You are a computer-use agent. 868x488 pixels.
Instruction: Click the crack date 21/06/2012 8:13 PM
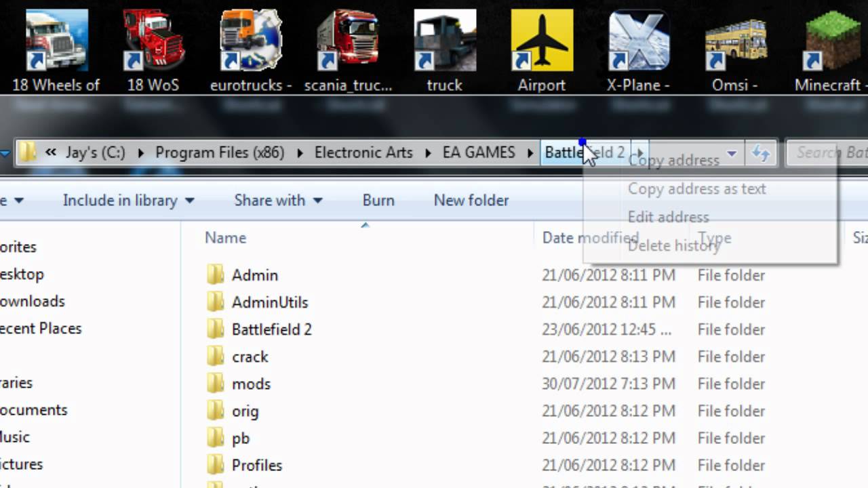[x=608, y=357]
